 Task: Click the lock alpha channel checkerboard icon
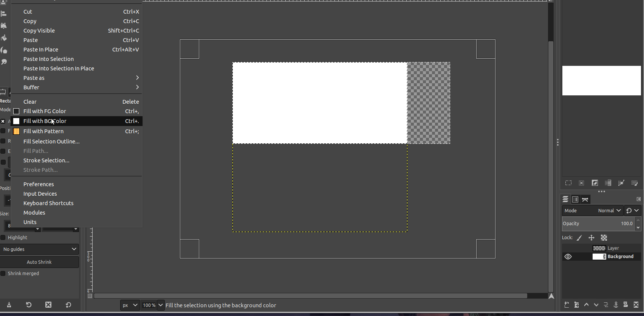(604, 238)
